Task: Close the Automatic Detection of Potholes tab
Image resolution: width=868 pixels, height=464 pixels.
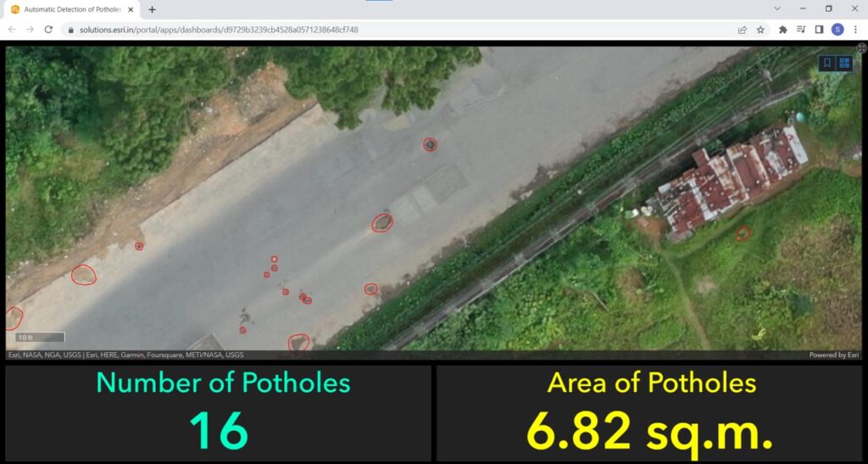Action: [131, 9]
